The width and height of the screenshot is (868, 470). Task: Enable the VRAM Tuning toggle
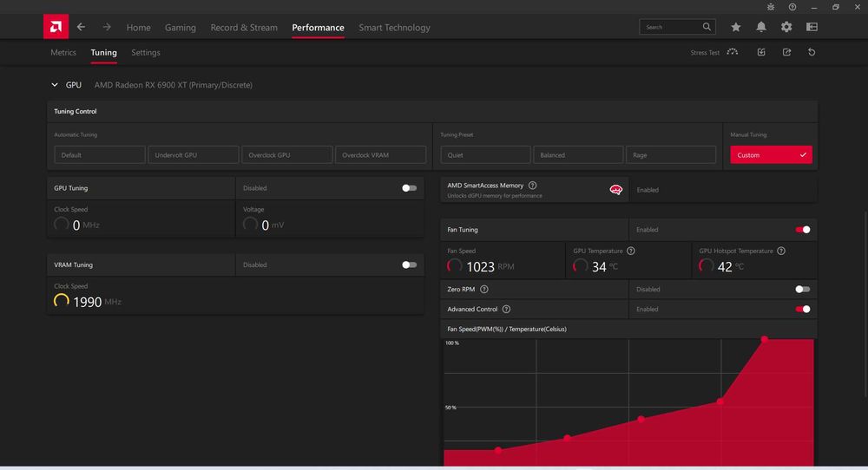coord(409,264)
